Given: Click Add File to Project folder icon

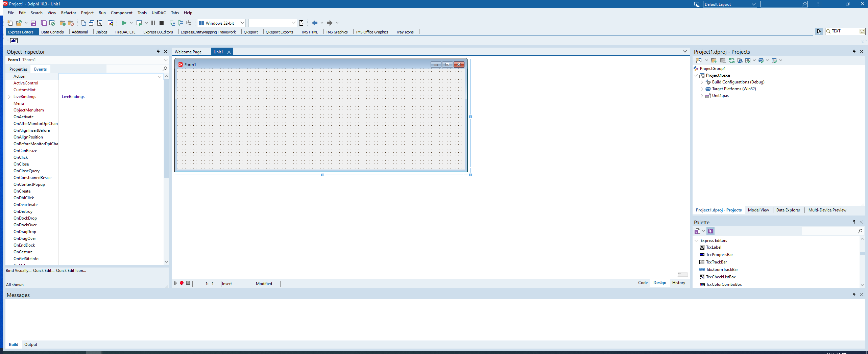Looking at the screenshot, I should tap(63, 23).
